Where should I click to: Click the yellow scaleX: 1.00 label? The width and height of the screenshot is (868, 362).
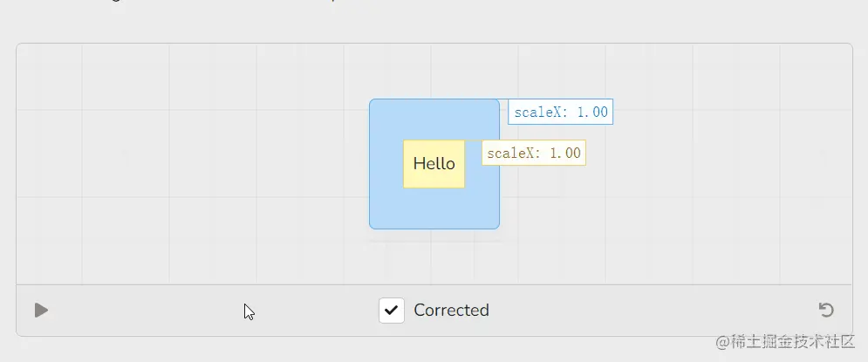point(534,153)
